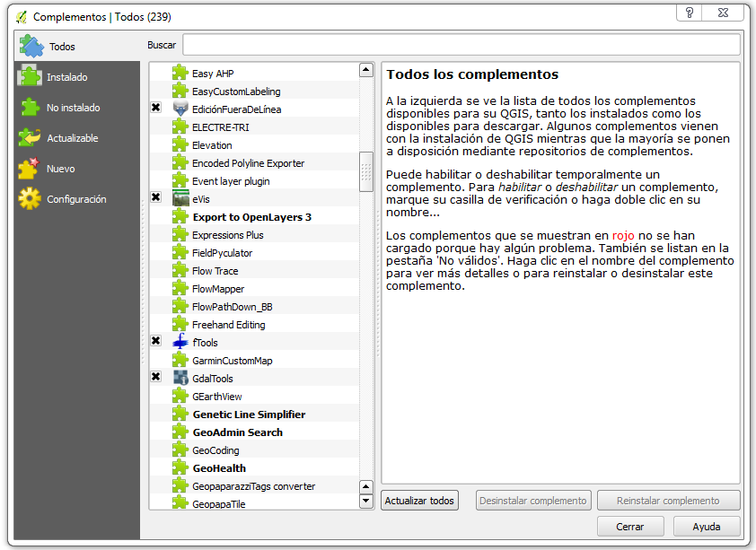This screenshot has width=756, height=550.
Task: Click the Encoded Polyline Exporter icon
Action: click(180, 162)
